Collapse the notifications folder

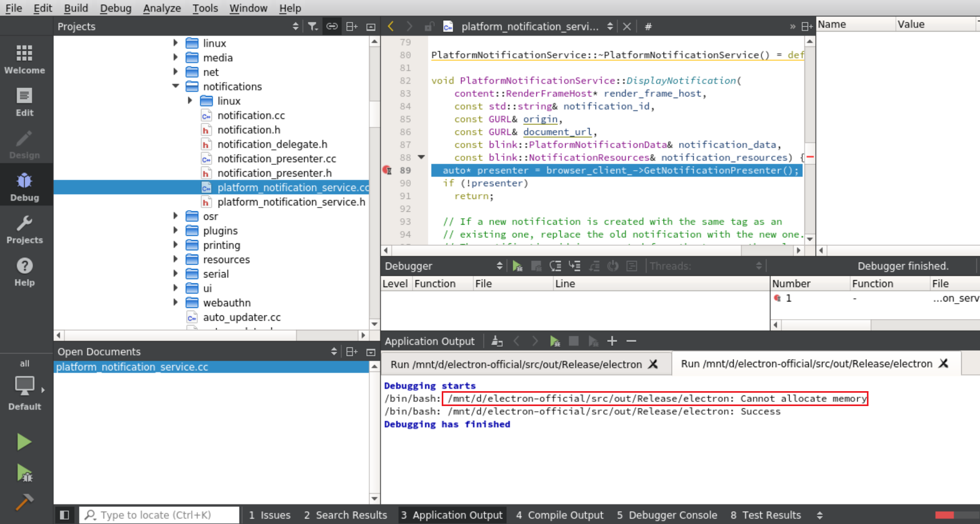click(176, 86)
